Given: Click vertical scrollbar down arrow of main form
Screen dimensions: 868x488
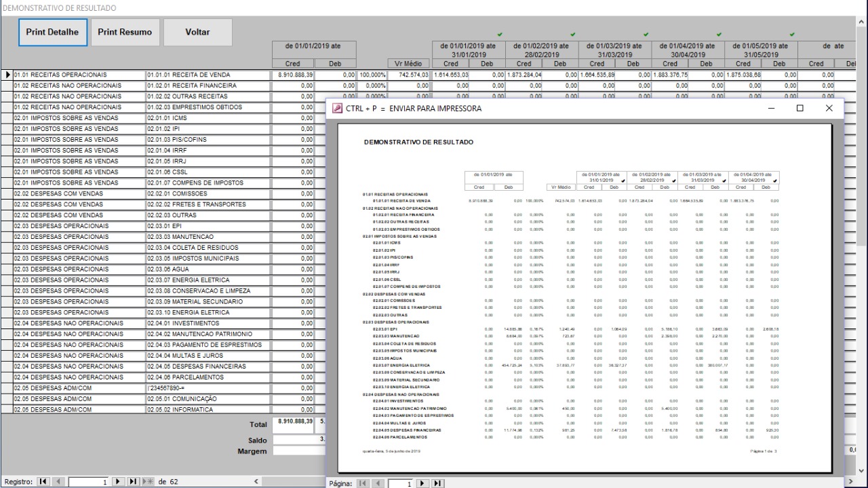Looking at the screenshot, I should 862,470.
